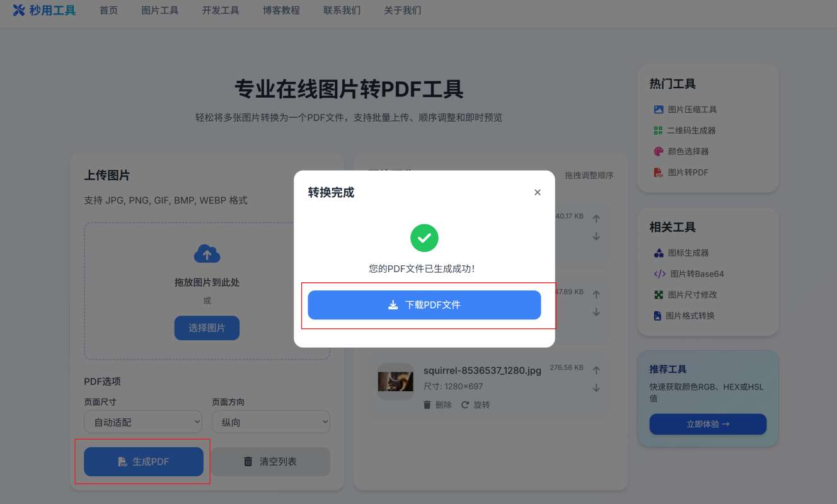This screenshot has width=837, height=504.
Task: Open 颜色选择器 with the palette icon
Action: (x=659, y=151)
